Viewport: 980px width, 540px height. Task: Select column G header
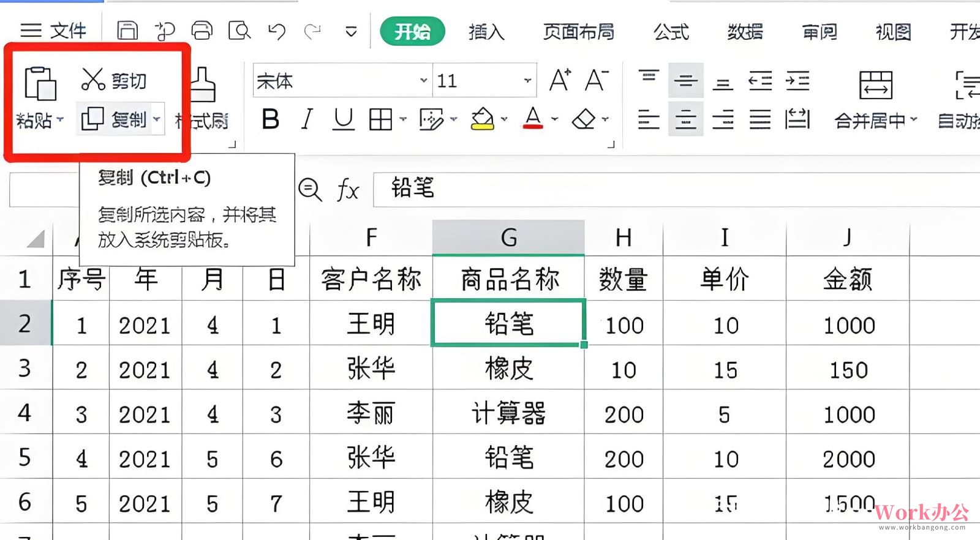(x=508, y=238)
